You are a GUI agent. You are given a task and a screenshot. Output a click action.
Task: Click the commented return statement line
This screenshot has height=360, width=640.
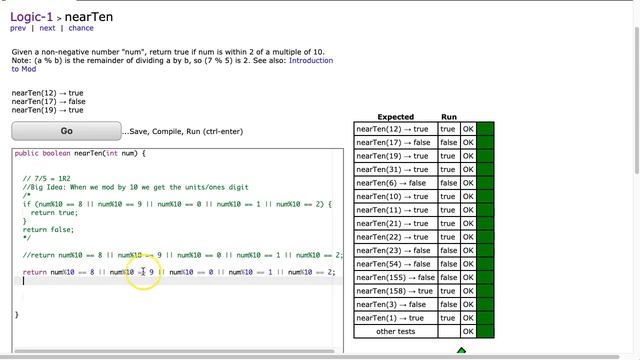(x=183, y=255)
